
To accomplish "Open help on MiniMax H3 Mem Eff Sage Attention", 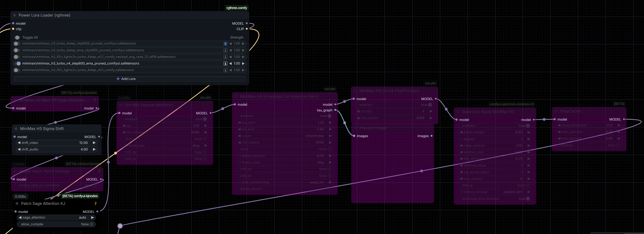I will tap(95, 100).
